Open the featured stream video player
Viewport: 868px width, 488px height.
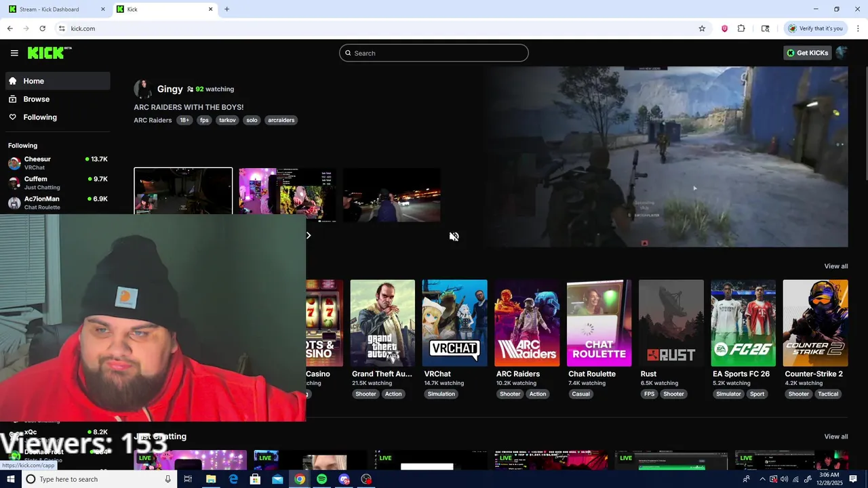[668, 157]
